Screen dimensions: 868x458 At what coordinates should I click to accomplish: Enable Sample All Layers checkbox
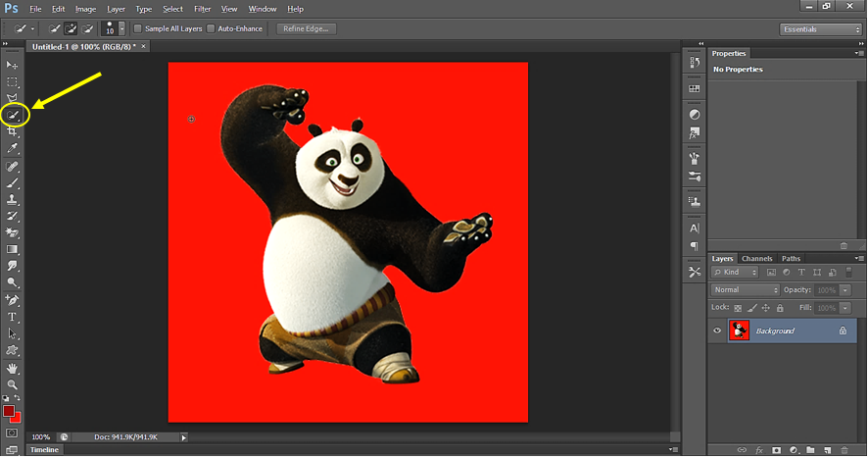point(138,28)
